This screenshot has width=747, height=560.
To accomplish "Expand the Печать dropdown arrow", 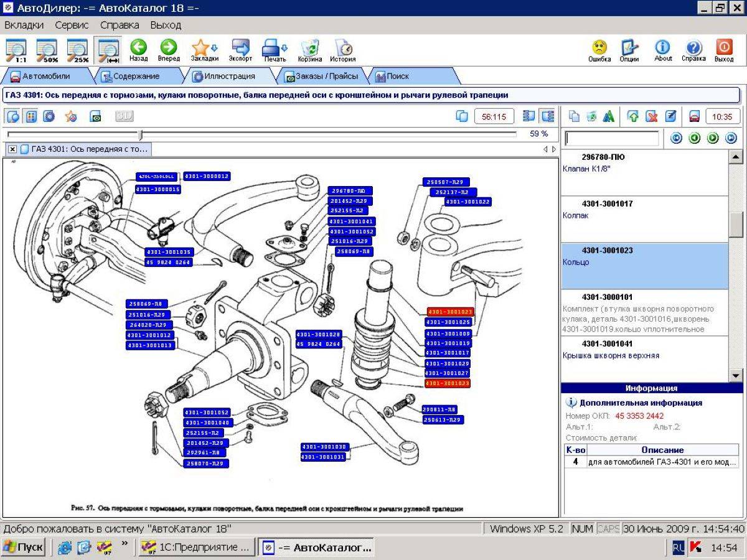I will 284,48.
